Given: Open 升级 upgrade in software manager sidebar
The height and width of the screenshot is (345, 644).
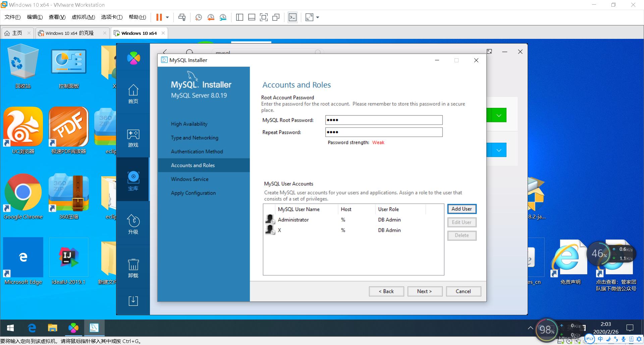Looking at the screenshot, I should point(133,224).
